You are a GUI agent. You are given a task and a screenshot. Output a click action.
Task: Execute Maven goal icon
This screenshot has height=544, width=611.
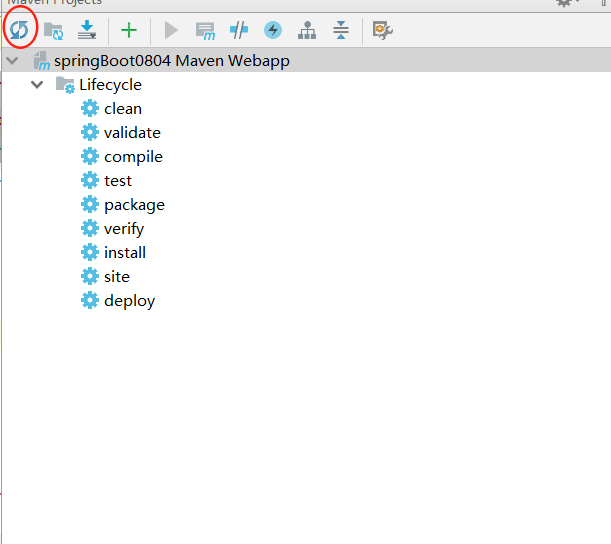tap(205, 31)
